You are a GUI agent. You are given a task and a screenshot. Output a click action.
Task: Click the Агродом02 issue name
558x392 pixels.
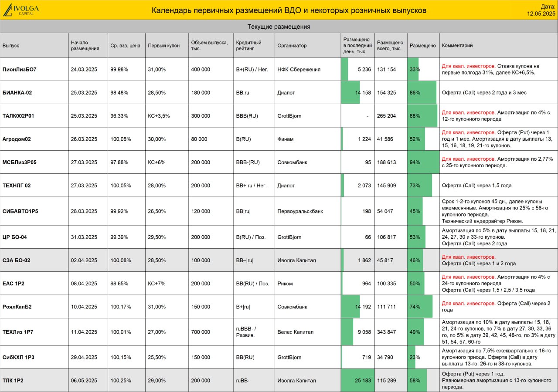pos(17,139)
